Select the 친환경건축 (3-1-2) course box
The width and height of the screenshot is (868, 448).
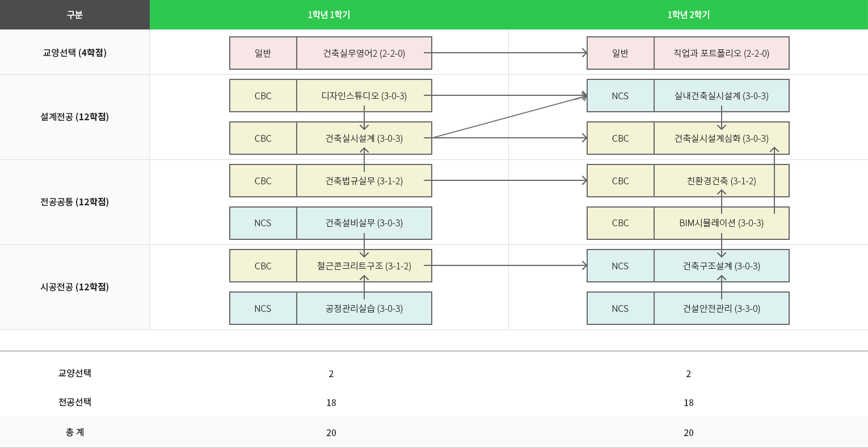click(x=722, y=181)
